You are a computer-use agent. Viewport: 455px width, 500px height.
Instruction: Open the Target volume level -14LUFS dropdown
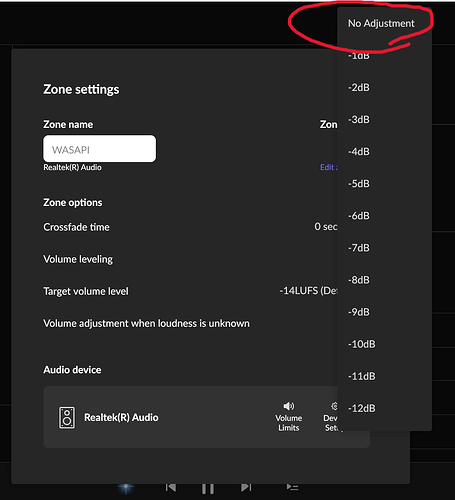click(308, 291)
